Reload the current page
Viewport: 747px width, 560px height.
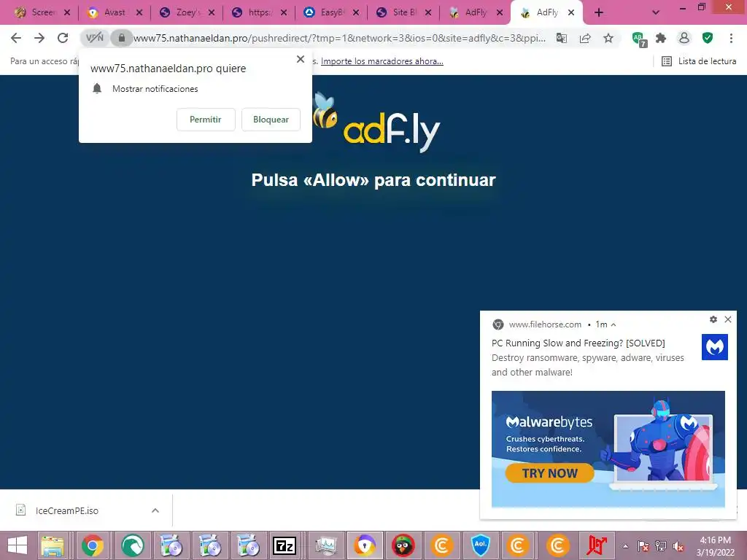pos(63,38)
